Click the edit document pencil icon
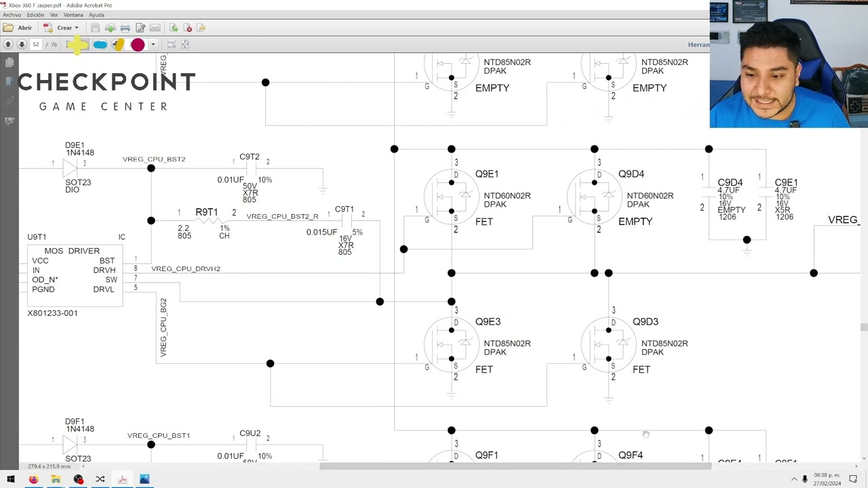 [x=140, y=28]
